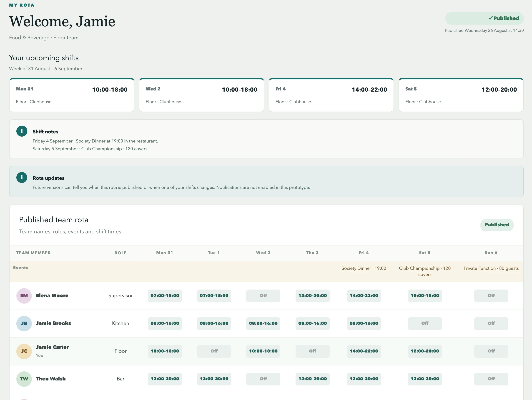Click Jamie Brooks' Saturday Off cell

pos(425,323)
